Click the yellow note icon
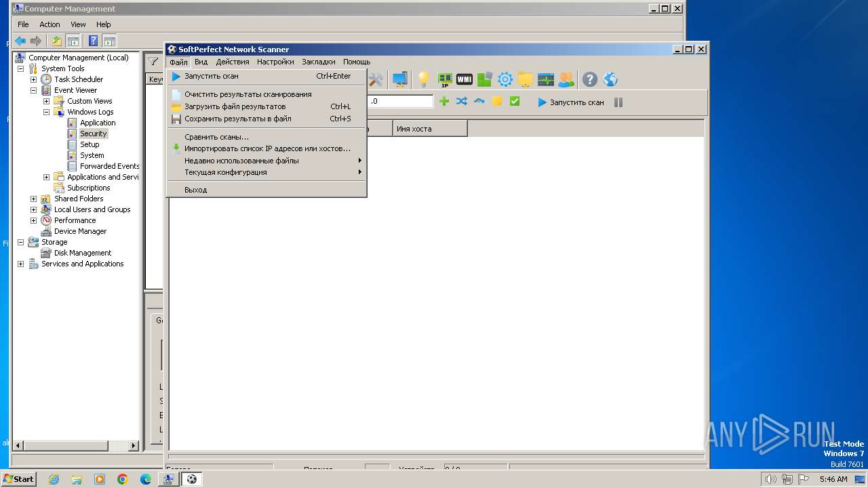The height and width of the screenshot is (488, 868). coord(497,102)
